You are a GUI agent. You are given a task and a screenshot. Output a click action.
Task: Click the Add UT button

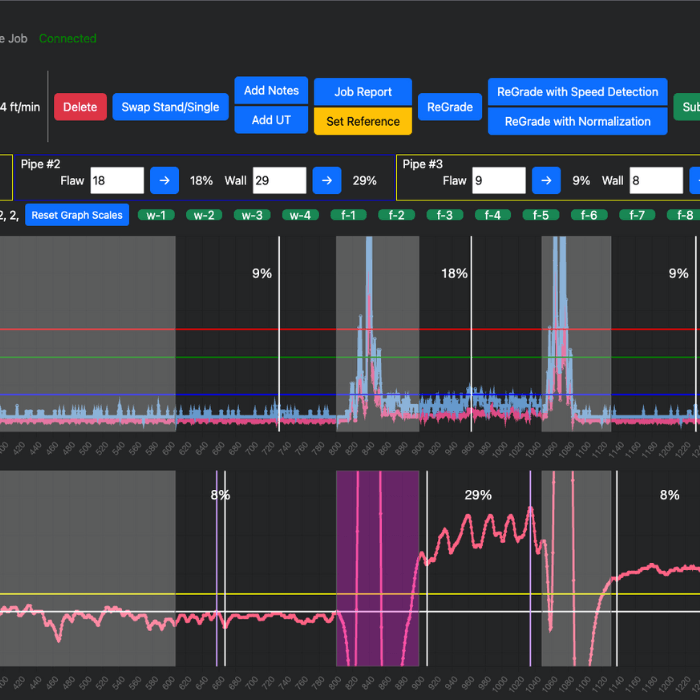[x=271, y=120]
